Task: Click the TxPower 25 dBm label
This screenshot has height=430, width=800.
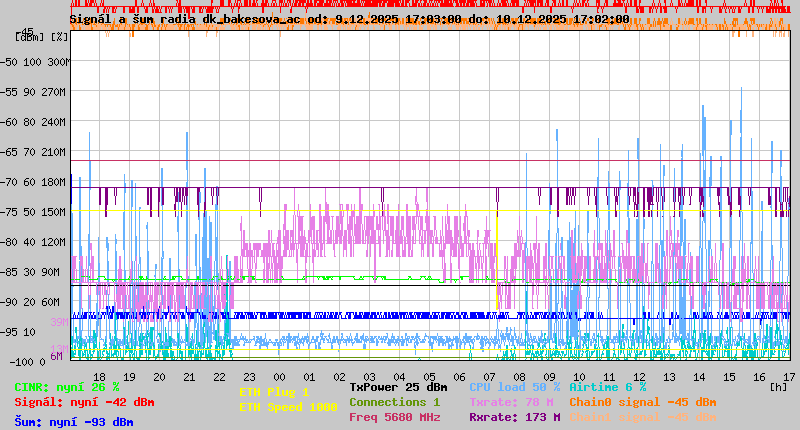Action: 398,387
